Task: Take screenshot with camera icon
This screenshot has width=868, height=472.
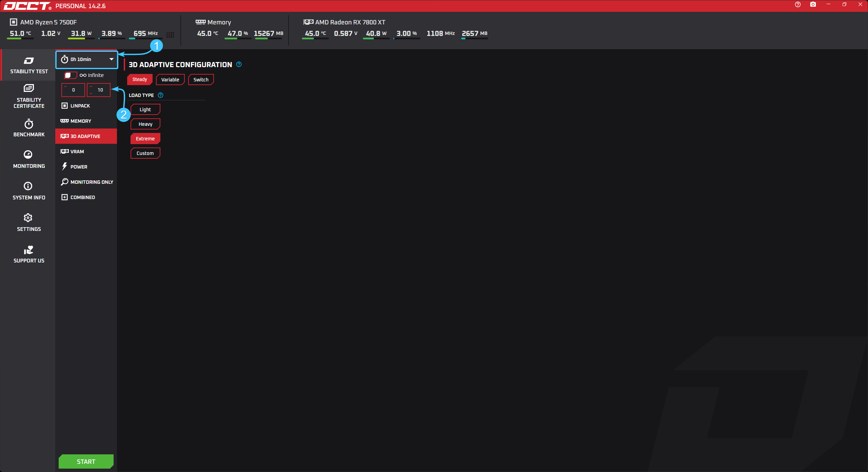Action: coord(813,4)
